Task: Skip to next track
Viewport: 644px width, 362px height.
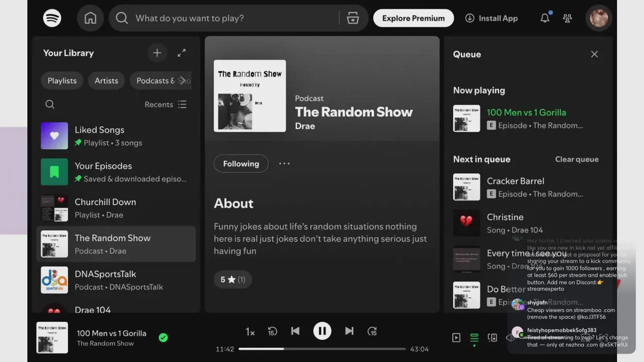Action: coord(349,331)
